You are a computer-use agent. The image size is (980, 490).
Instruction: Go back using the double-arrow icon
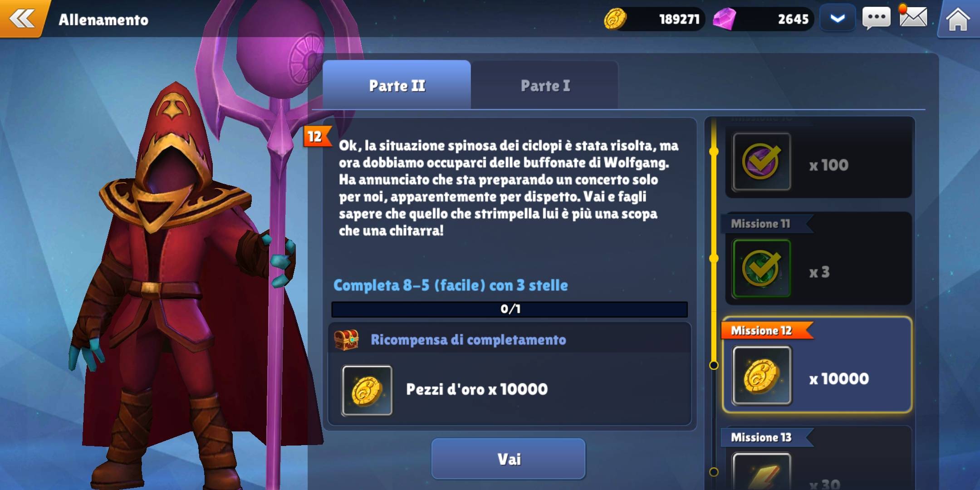(x=22, y=19)
